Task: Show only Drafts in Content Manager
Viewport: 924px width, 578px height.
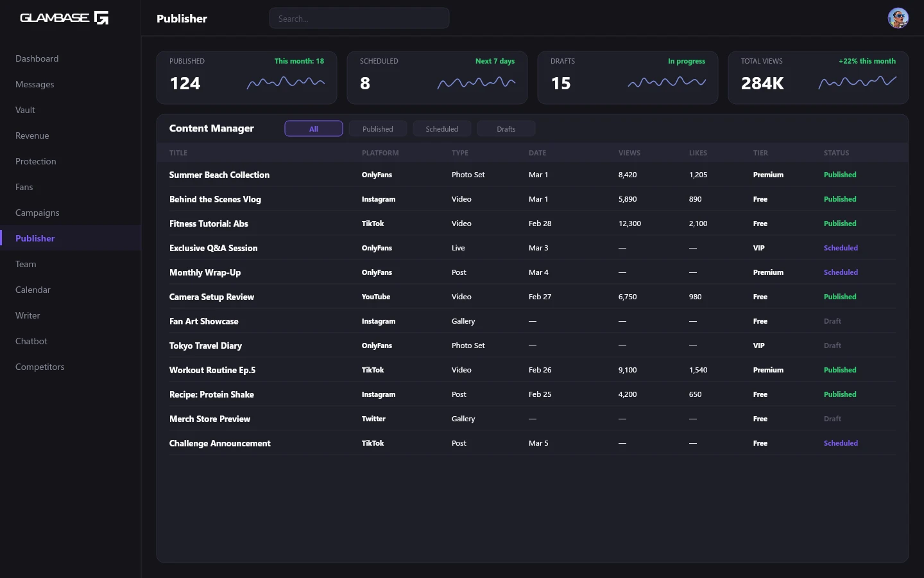Action: [506, 129]
